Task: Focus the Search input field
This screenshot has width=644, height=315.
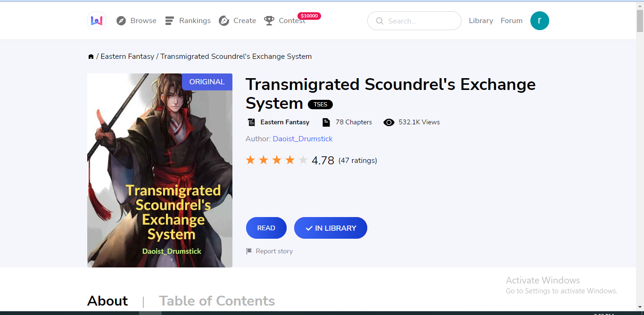Action: (x=414, y=21)
